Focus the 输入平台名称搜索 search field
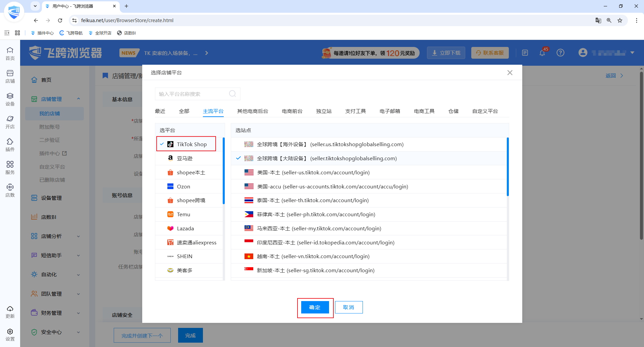Image resolution: width=644 pixels, height=347 pixels. pyautogui.click(x=198, y=94)
